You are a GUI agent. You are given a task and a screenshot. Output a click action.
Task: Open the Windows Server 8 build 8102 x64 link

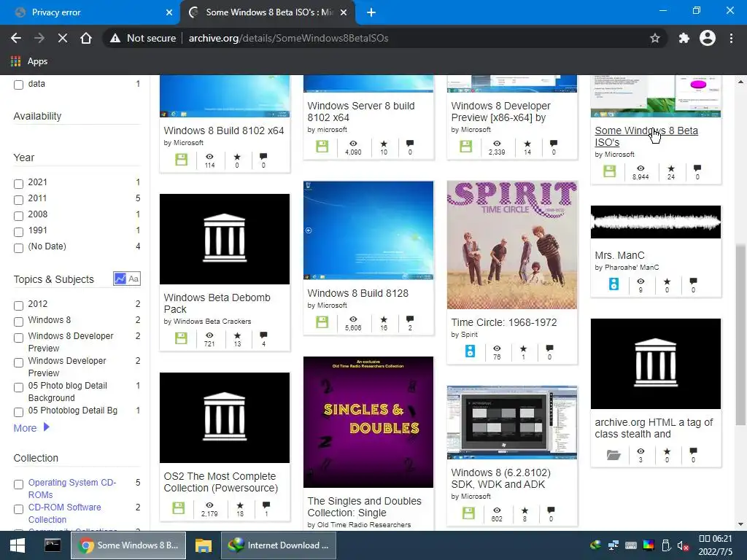pyautogui.click(x=360, y=112)
